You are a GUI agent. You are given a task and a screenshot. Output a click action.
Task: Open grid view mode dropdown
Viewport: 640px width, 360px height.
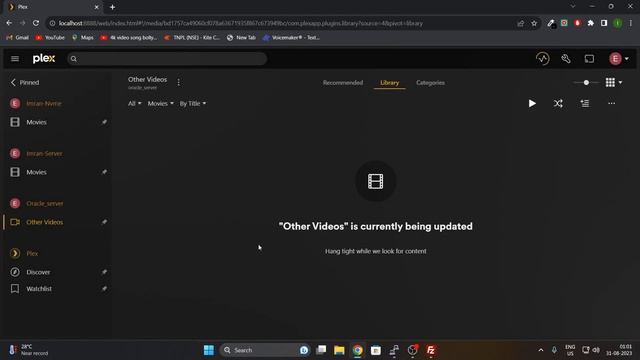[x=613, y=82]
